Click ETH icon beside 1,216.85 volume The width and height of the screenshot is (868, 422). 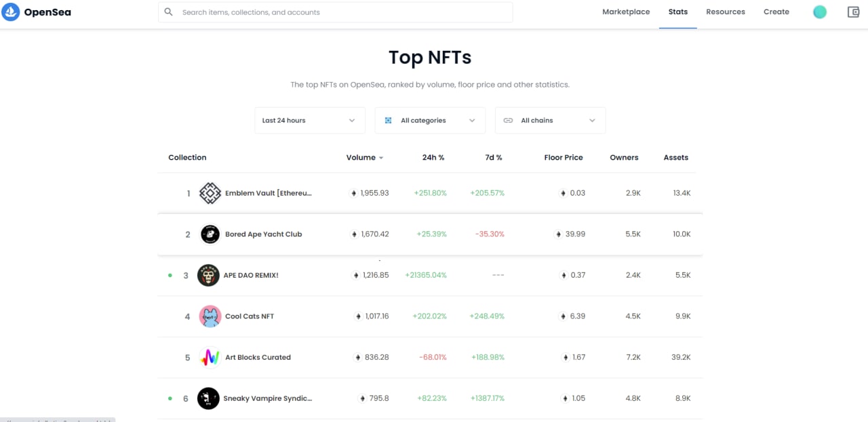(356, 276)
